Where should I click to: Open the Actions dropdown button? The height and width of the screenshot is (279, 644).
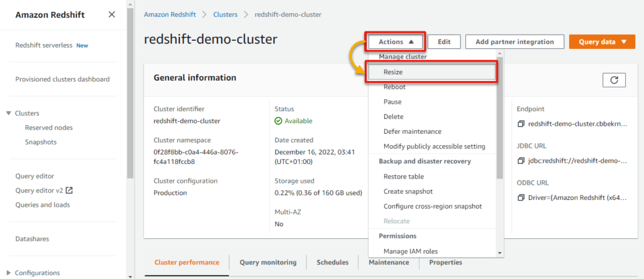pos(395,42)
